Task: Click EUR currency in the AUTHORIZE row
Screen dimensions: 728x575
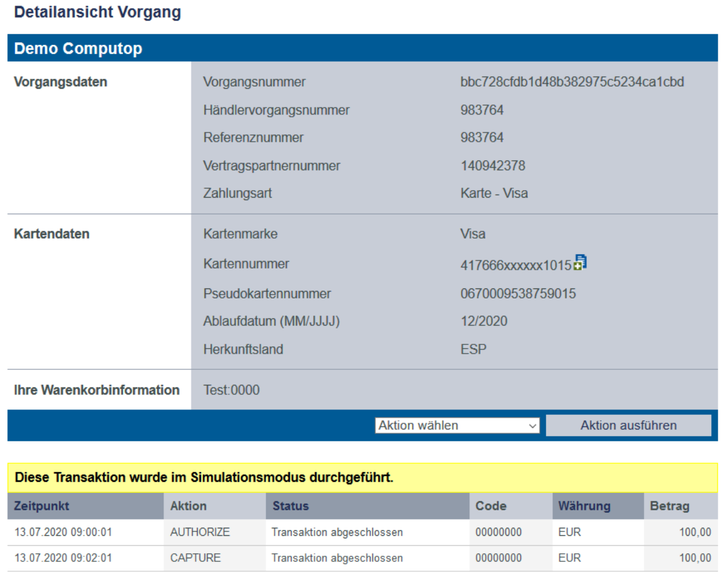Action: 569,532
